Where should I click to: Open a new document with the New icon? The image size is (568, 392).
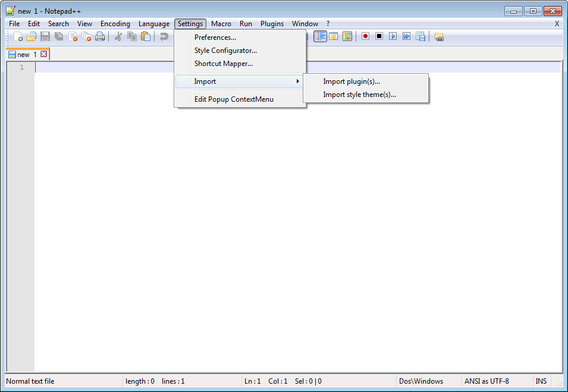pyautogui.click(x=18, y=36)
